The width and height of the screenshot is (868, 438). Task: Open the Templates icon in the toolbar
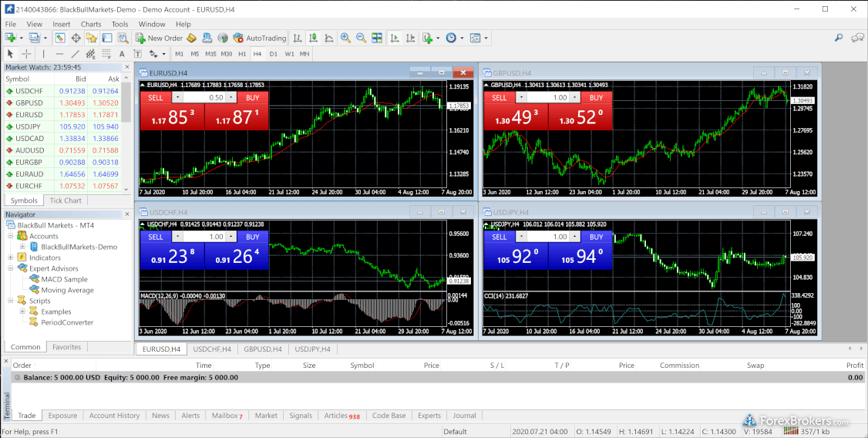point(475,38)
